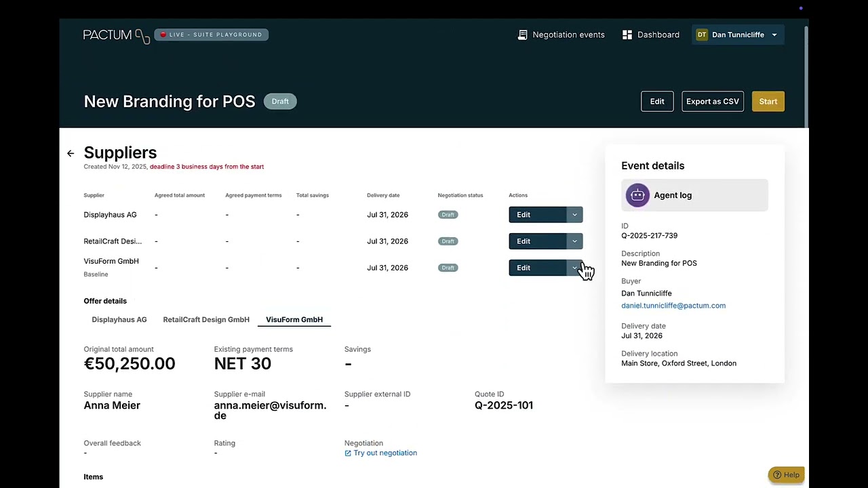The width and height of the screenshot is (868, 488).
Task: Expand the RetailCraft actions dropdown arrow
Action: [574, 241]
